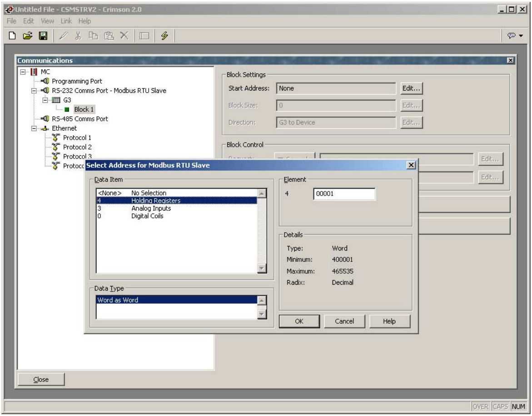Select the Ethernet tree item

[64, 128]
